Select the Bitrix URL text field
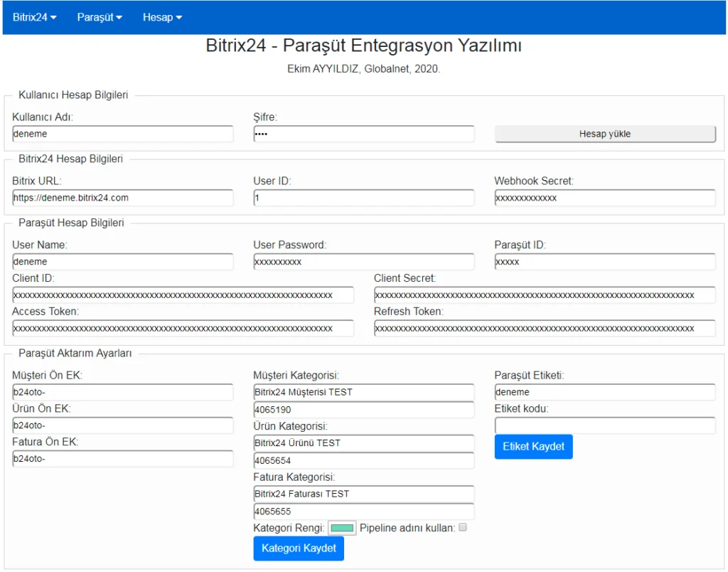728x572 pixels. 123,198
